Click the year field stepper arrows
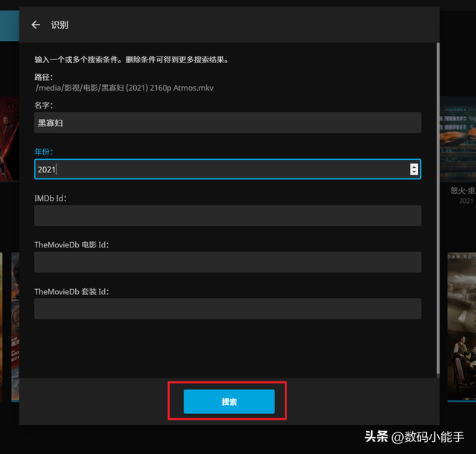476x454 pixels. (x=414, y=169)
